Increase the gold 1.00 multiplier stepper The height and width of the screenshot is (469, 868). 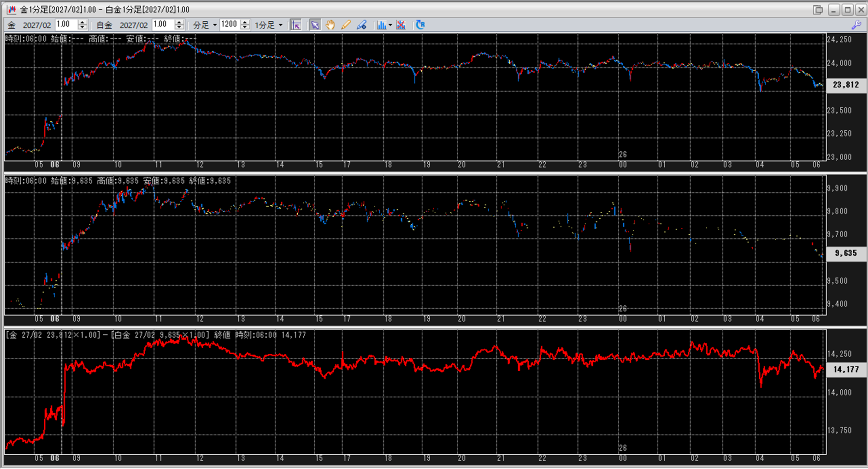click(82, 22)
